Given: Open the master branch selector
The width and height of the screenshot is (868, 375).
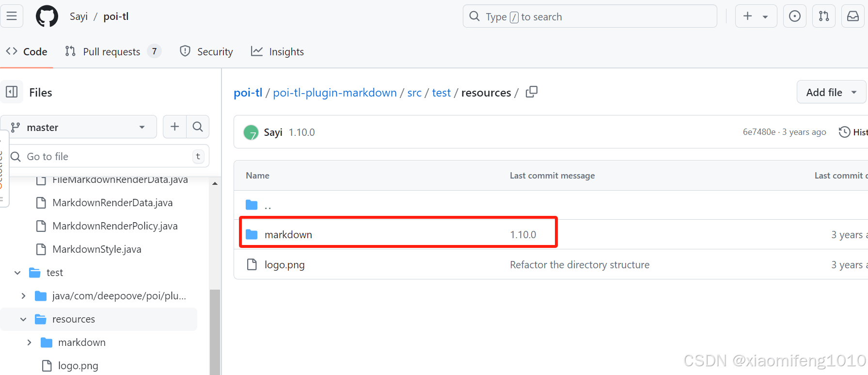Looking at the screenshot, I should coord(79,127).
